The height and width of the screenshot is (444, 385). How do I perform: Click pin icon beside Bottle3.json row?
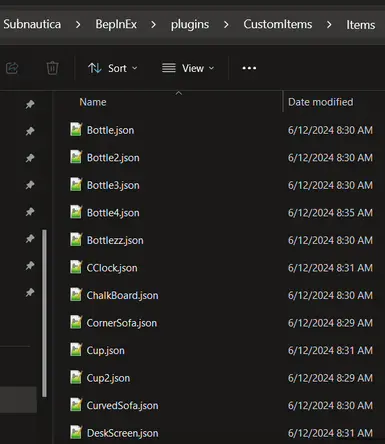click(30, 185)
